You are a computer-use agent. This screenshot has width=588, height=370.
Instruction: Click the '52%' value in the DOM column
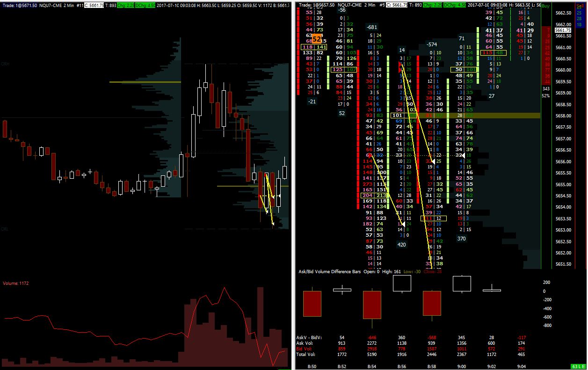coord(545,95)
